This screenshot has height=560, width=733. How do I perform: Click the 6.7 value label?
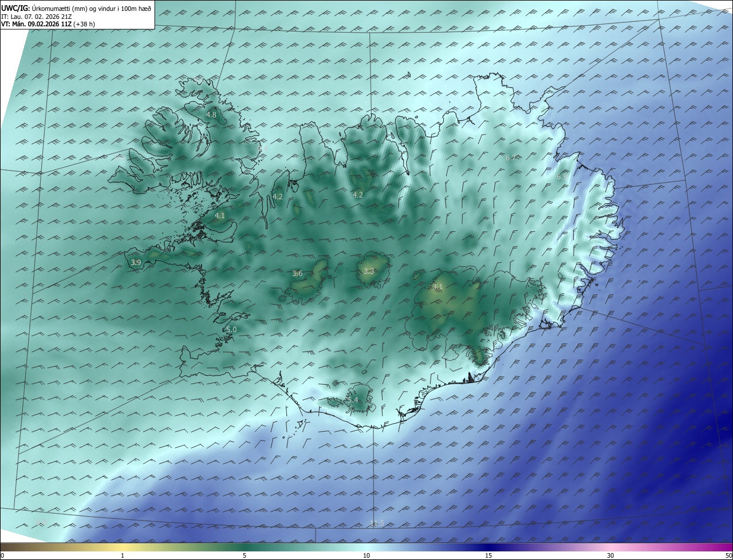click(511, 157)
